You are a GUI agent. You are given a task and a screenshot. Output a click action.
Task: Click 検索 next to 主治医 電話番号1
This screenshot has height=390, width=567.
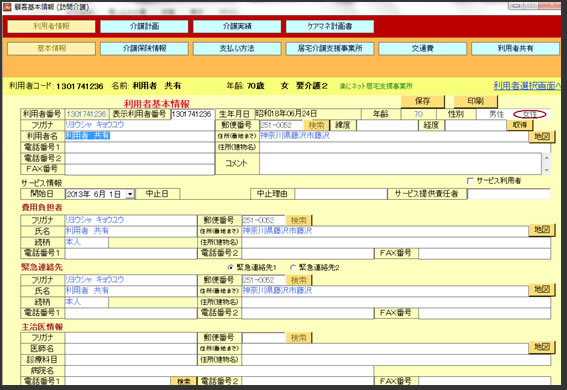(x=184, y=381)
